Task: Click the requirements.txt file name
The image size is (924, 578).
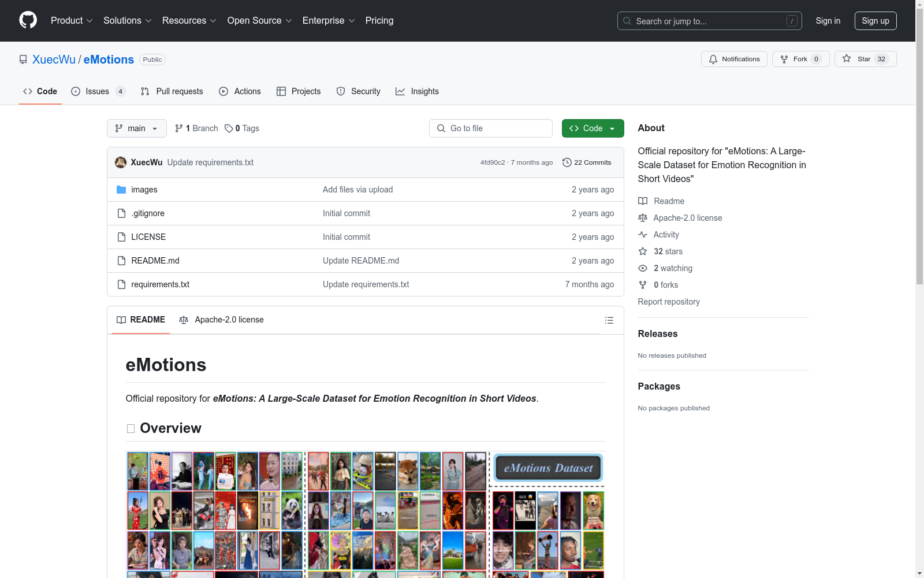Action: pos(160,284)
